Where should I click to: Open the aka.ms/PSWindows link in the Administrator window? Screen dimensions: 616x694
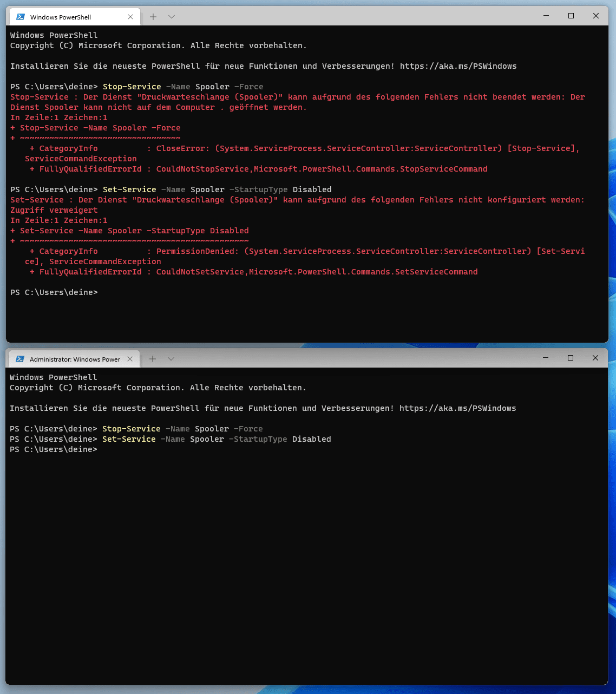pyautogui.click(x=457, y=408)
